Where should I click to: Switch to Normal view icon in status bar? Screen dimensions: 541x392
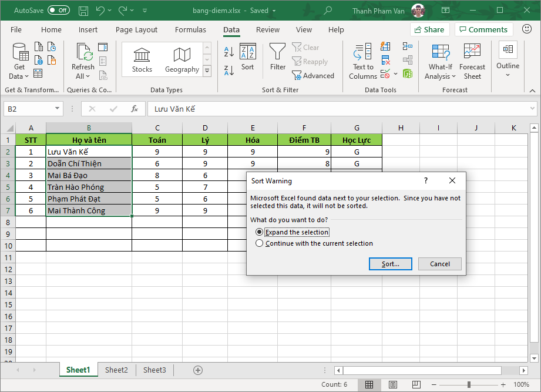(369, 384)
